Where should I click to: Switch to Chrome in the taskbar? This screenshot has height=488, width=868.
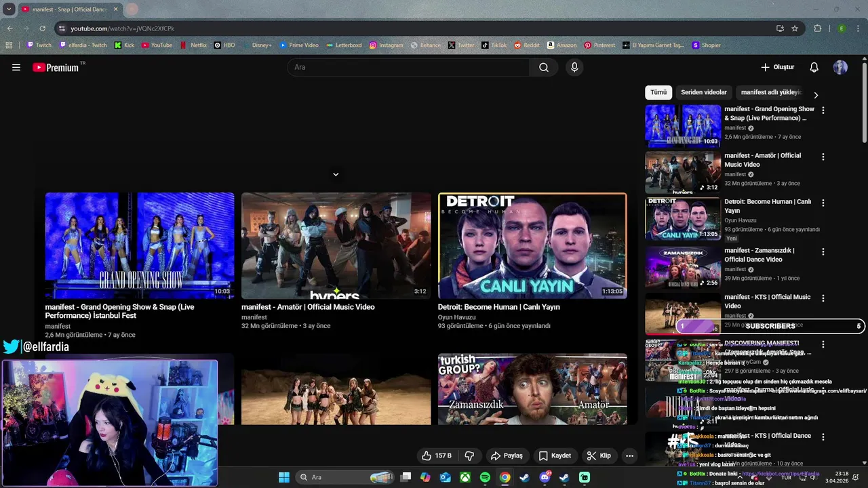tap(505, 477)
